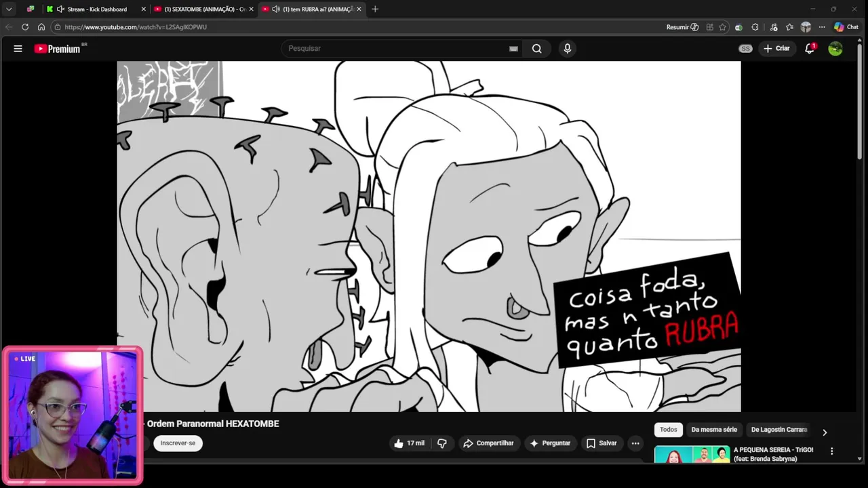This screenshot has height=488, width=868.
Task: Start voice search with microphone icon
Action: (568, 49)
